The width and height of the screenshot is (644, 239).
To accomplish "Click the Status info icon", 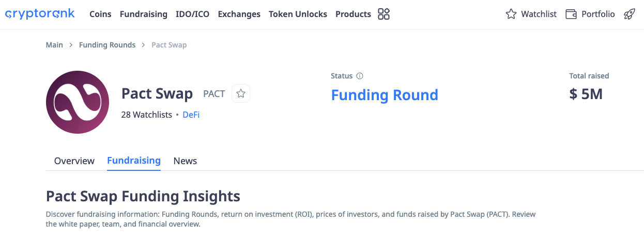I will click(x=360, y=76).
